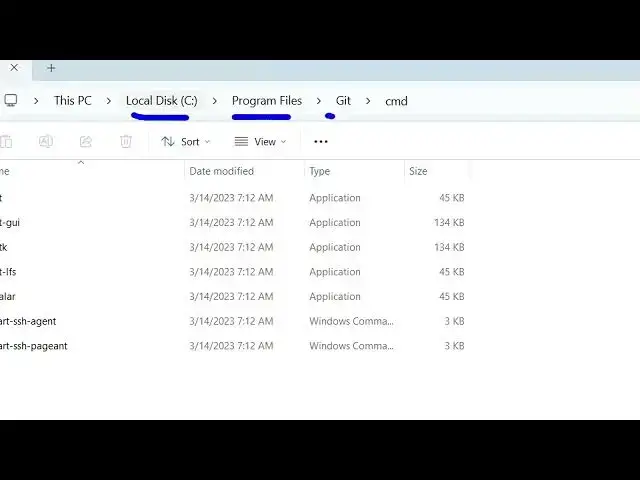
Task: Sort by the Date modified column header
Action: 222,171
